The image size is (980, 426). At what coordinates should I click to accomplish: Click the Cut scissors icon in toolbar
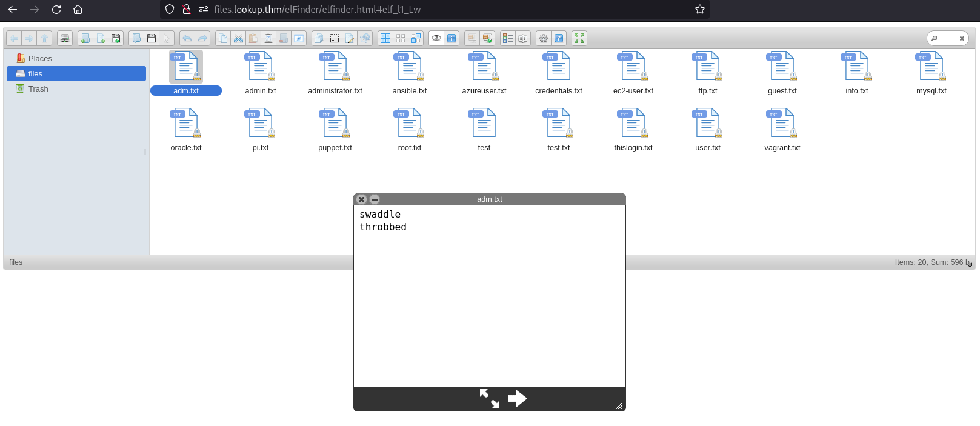point(238,38)
